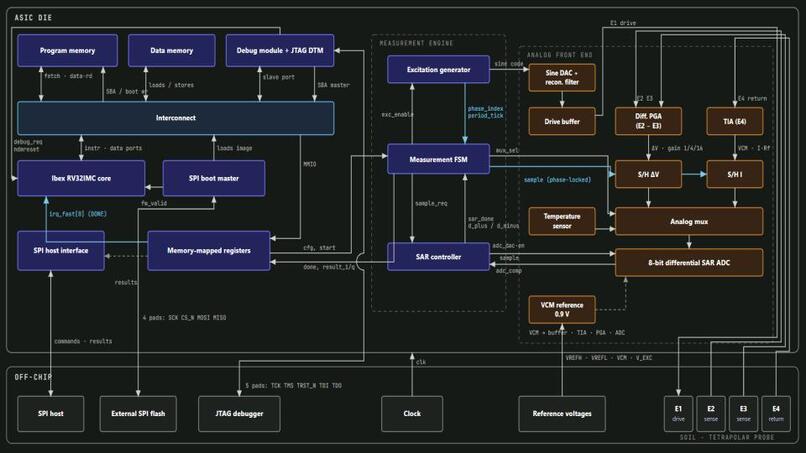Click the SBA master label

(x=333, y=85)
